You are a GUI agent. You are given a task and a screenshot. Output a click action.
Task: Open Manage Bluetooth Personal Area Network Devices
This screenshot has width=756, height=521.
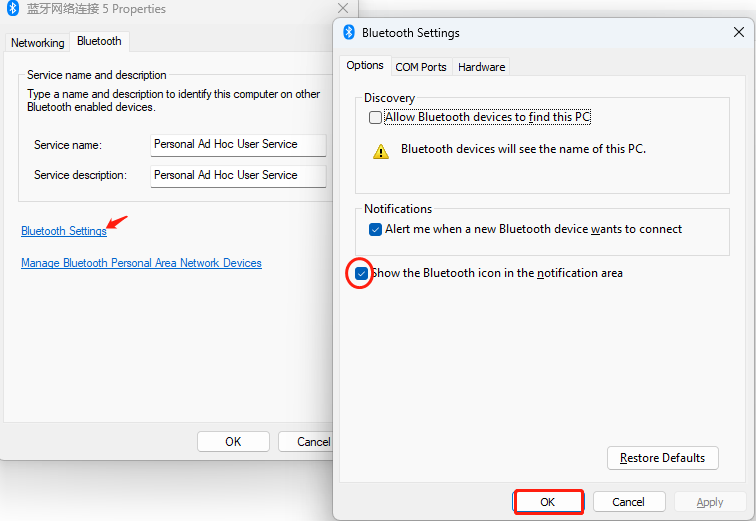pos(141,263)
